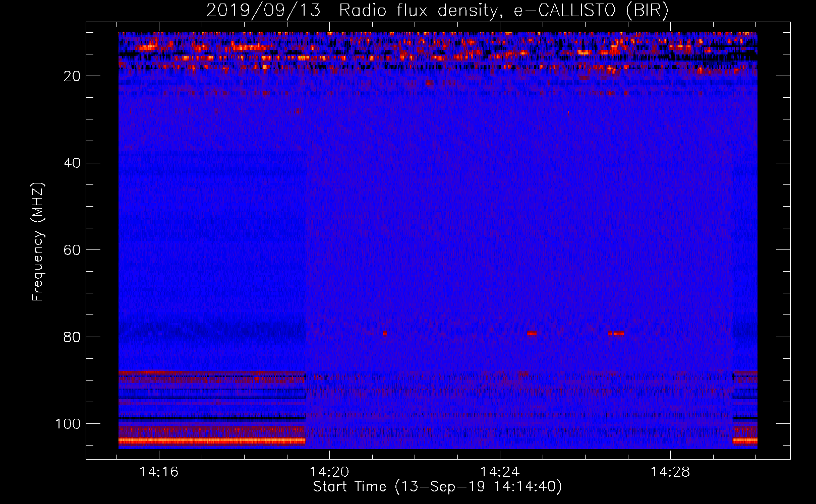The width and height of the screenshot is (816, 504).
Task: Click the 40 frequency tick label
Action: 73,163
